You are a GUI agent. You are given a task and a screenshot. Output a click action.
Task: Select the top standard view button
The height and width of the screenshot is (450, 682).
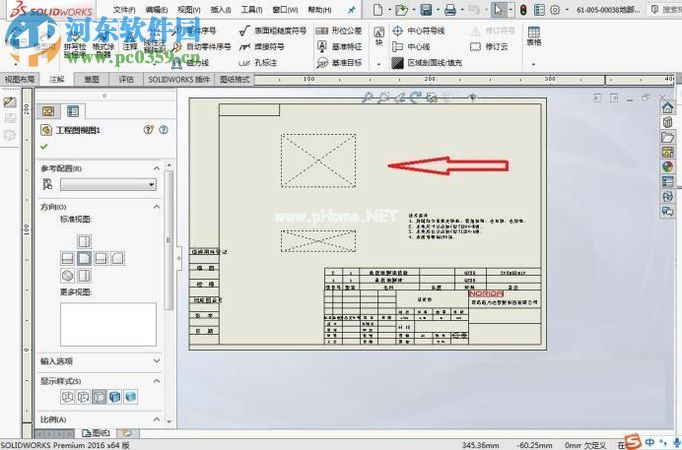(x=84, y=241)
